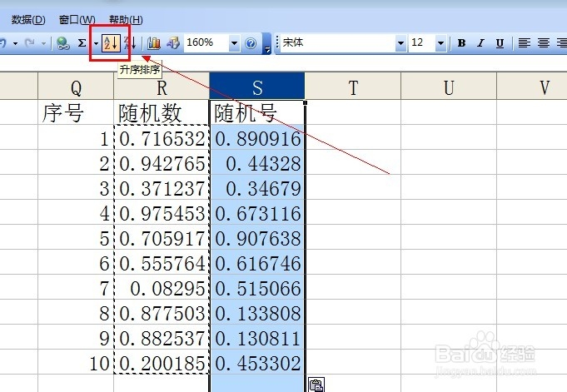Apply Center alignment
Viewport: 567px width, 392px height.
(543, 43)
